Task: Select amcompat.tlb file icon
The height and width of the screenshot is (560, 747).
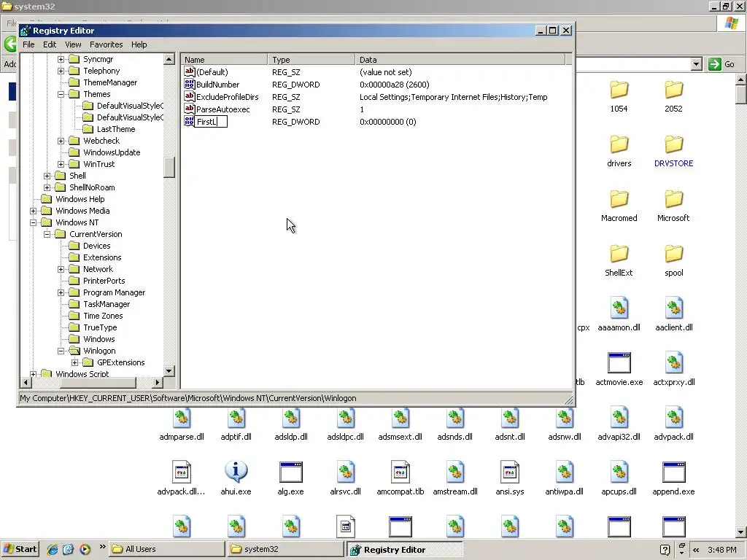Action: point(400,472)
